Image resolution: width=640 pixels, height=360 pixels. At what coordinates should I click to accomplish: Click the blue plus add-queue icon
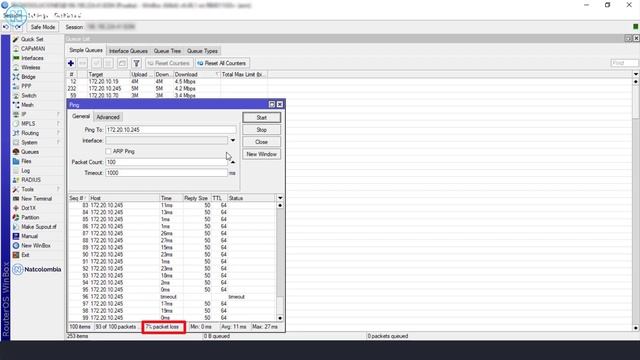pyautogui.click(x=71, y=63)
